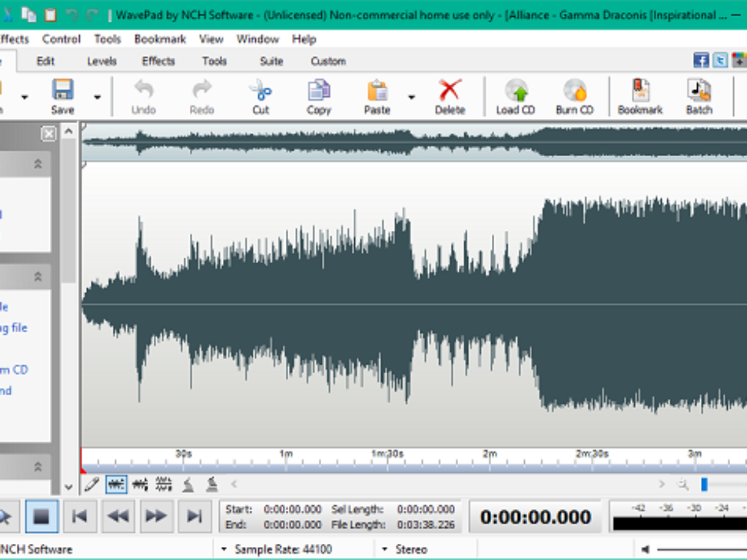Switch to the Levels ribbon tab
The height and width of the screenshot is (560, 747).
[101, 61]
